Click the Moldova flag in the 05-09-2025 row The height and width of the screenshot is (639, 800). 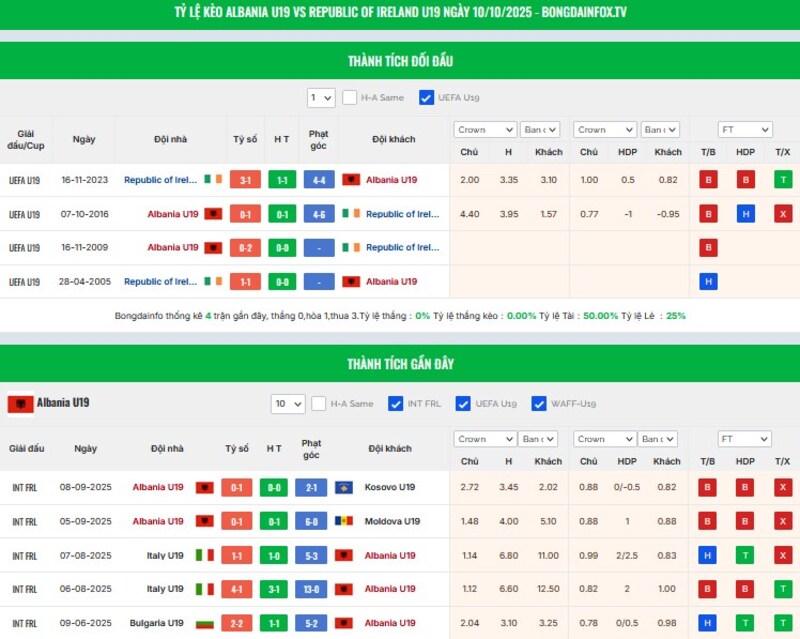tap(344, 521)
